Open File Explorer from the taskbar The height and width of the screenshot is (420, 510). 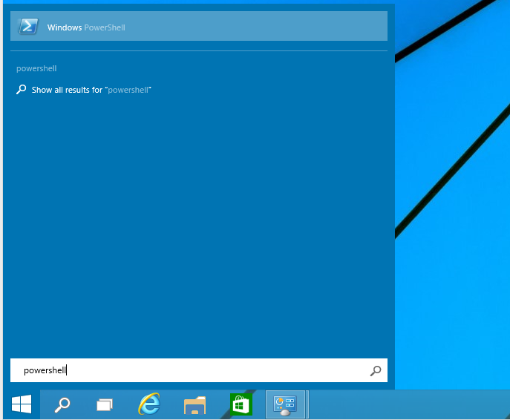tap(194, 405)
